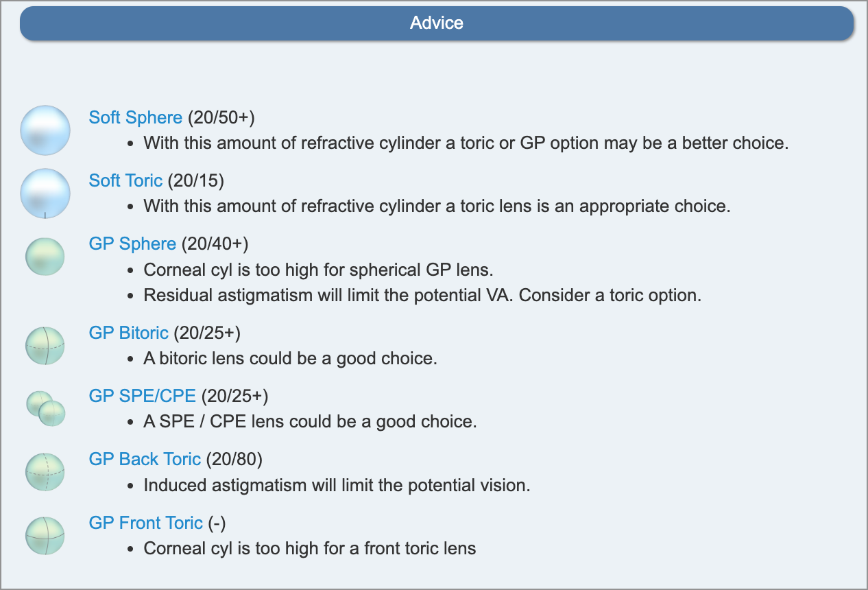The width and height of the screenshot is (868, 590).
Task: Follow the GP SPE/CPE link
Action: pyautogui.click(x=142, y=396)
